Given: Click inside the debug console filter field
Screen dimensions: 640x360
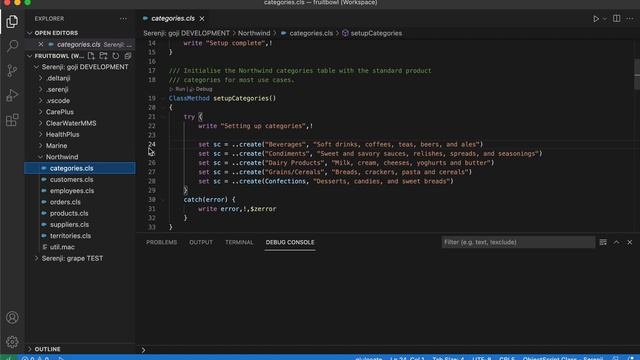Looking at the screenshot, I should click(x=518, y=242).
